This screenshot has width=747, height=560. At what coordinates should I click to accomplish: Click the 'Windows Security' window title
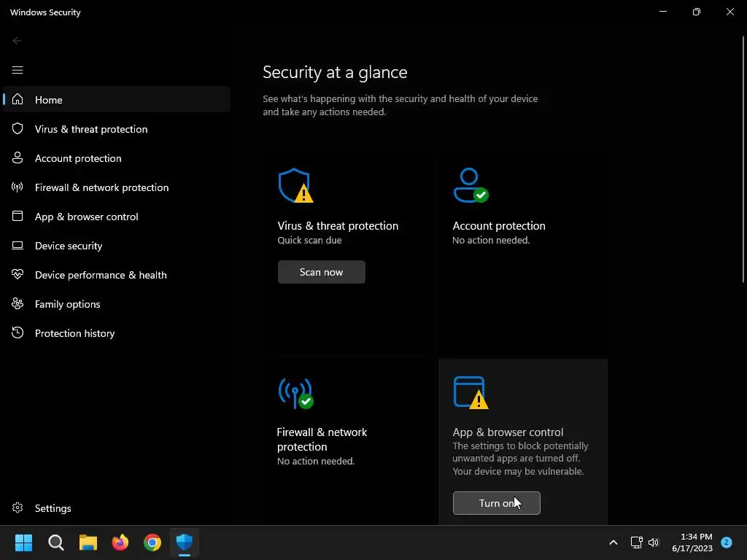click(x=45, y=12)
